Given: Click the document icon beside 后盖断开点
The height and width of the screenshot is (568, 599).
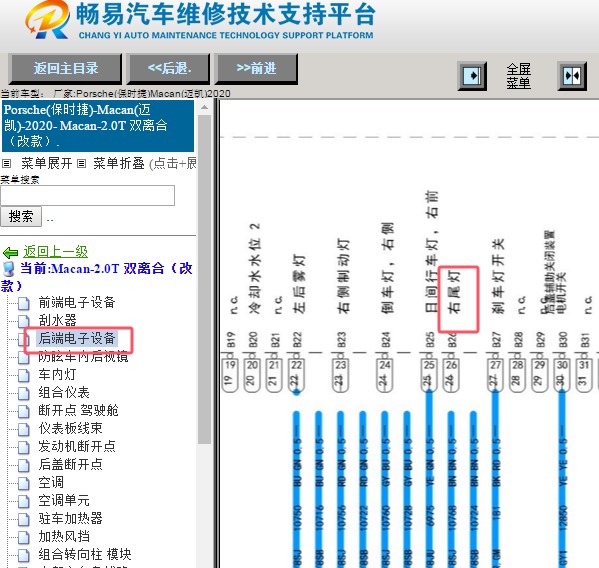Looking at the screenshot, I should pos(24,465).
